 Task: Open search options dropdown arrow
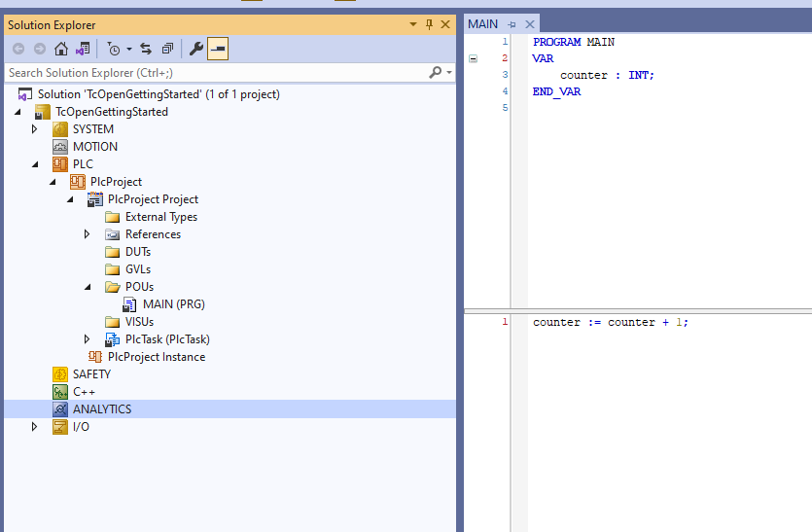coord(449,73)
